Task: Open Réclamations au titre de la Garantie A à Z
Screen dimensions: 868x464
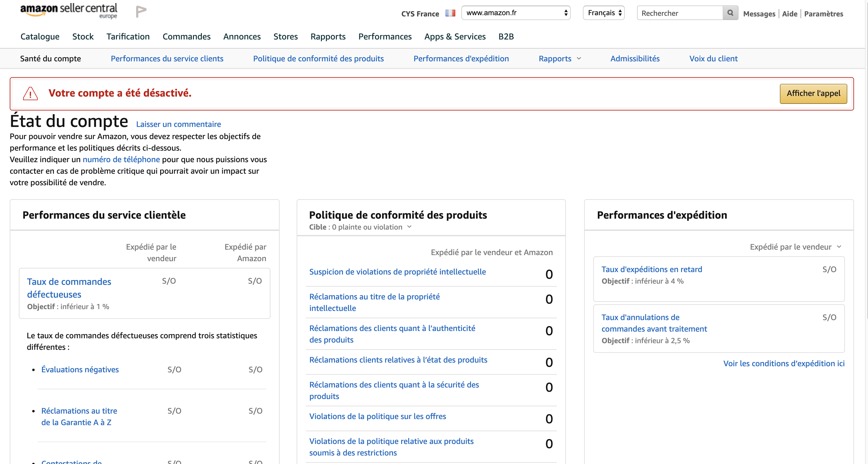Action: pyautogui.click(x=79, y=417)
